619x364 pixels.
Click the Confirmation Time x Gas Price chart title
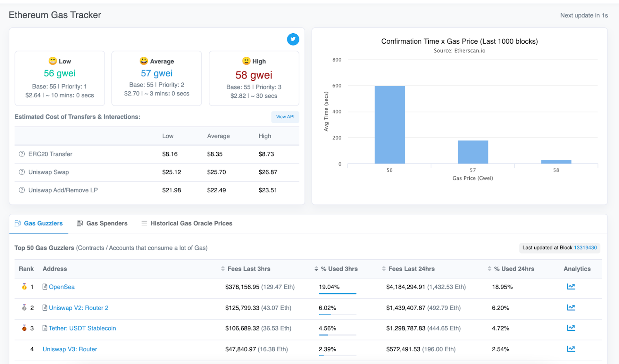[x=460, y=41]
